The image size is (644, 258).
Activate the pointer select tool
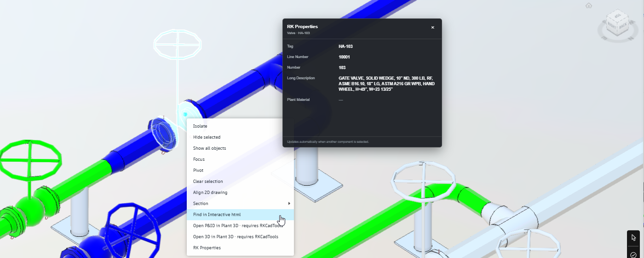tap(633, 238)
